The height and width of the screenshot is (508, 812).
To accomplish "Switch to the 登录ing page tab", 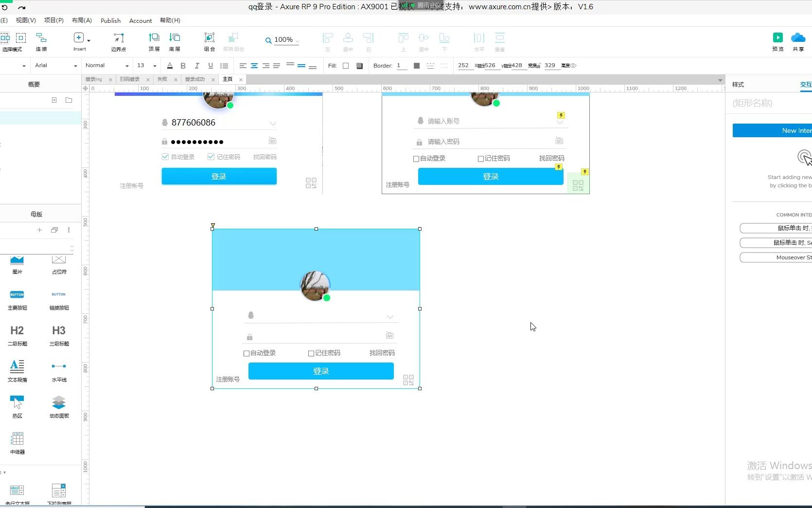I will click(x=93, y=79).
